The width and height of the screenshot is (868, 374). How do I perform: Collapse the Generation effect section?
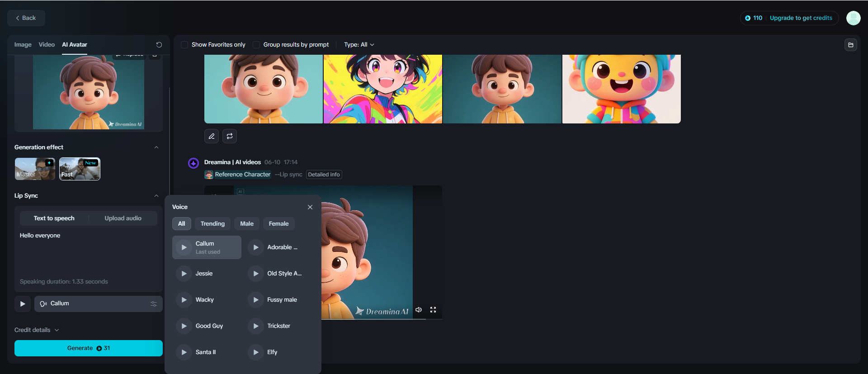(156, 147)
